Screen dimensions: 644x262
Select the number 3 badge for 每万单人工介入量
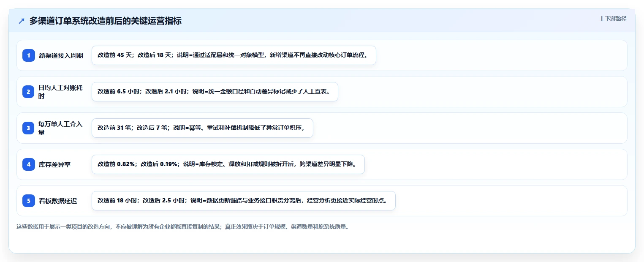coord(29,128)
